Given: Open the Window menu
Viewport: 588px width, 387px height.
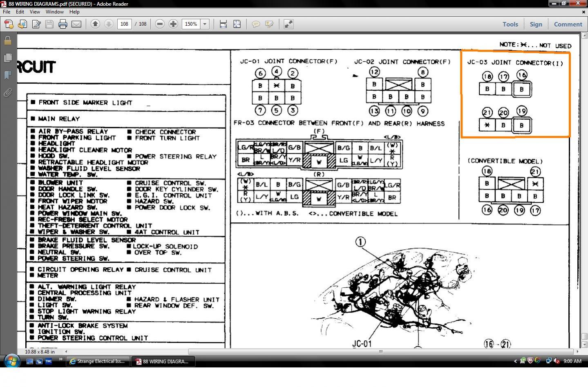Looking at the screenshot, I should coord(54,12).
